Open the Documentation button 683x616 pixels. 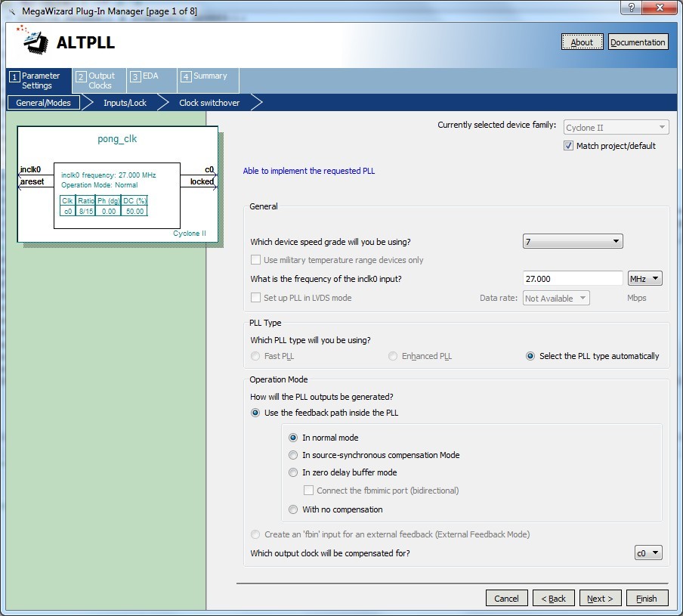pyautogui.click(x=638, y=42)
